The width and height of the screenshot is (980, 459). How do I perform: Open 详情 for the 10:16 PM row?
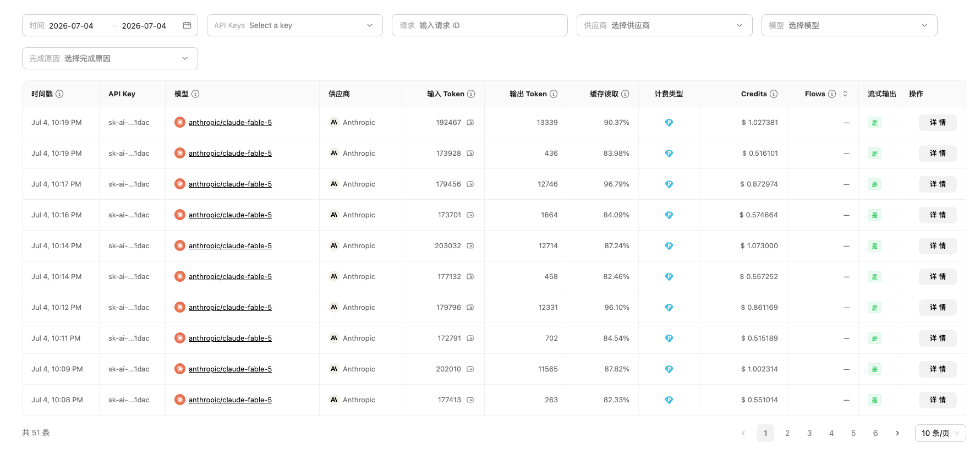point(938,215)
